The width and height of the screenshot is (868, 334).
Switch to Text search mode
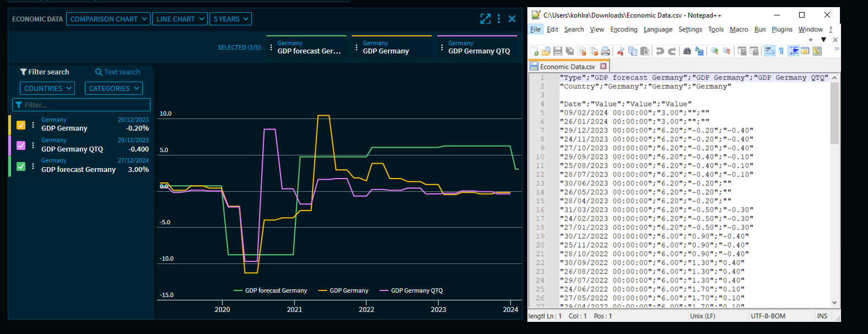(x=117, y=72)
